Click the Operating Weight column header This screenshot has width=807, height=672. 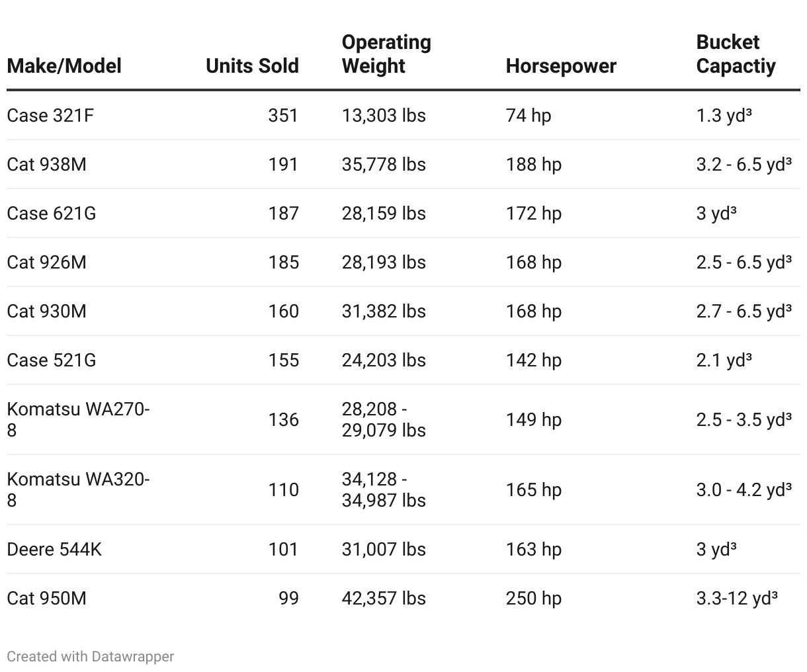pyautogui.click(x=386, y=54)
